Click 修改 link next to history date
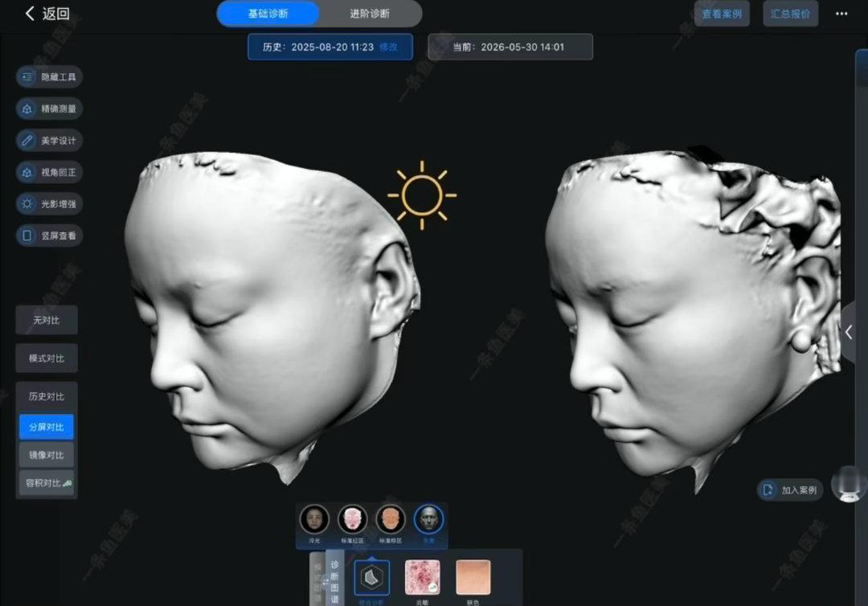868x606 pixels. (x=389, y=47)
